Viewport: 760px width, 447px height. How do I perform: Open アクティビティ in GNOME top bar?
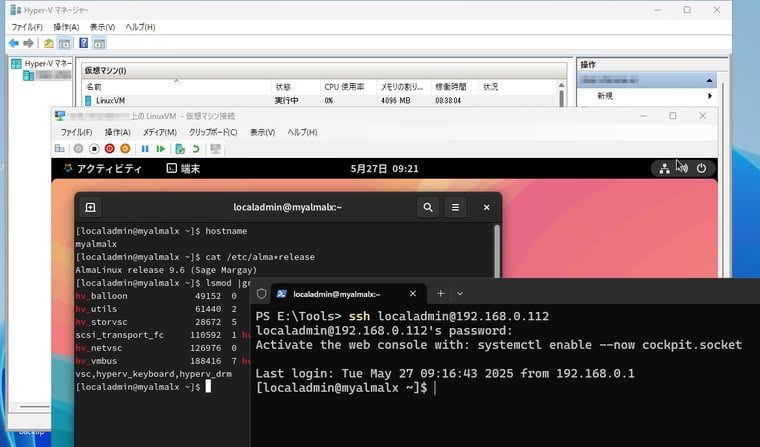click(x=102, y=168)
